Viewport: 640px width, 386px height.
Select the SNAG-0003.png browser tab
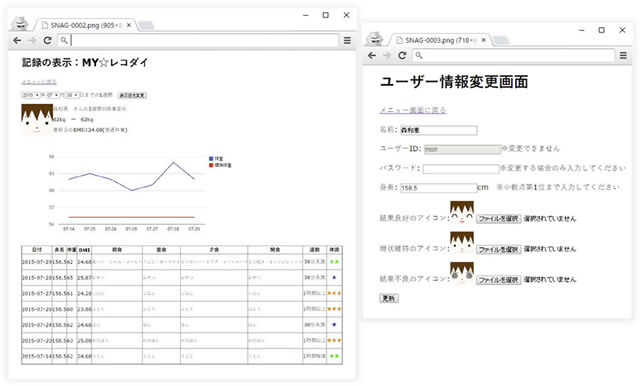pyautogui.click(x=440, y=40)
